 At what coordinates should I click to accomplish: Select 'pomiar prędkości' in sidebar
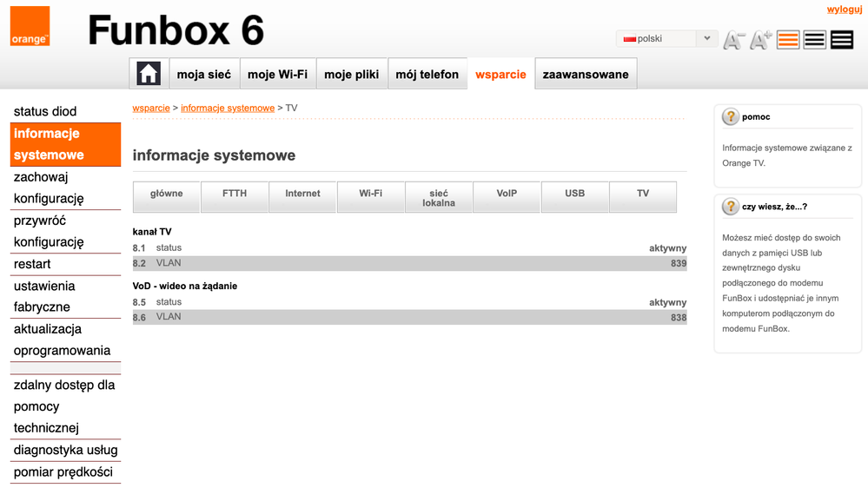pyautogui.click(x=63, y=472)
